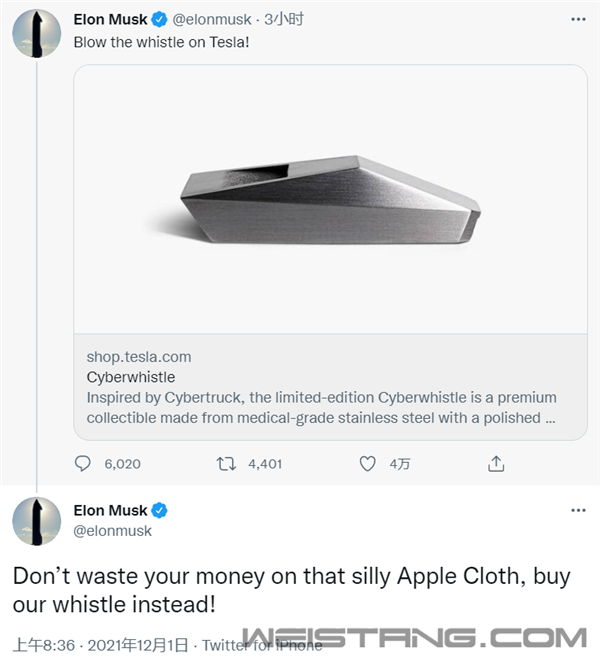Like the tweet with the heart icon
This screenshot has width=600, height=661.
(x=367, y=464)
